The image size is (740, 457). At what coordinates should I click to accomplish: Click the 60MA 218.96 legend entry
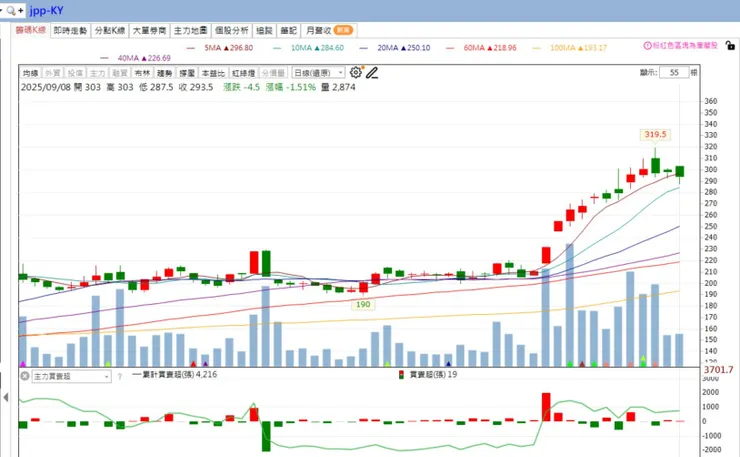(x=481, y=48)
